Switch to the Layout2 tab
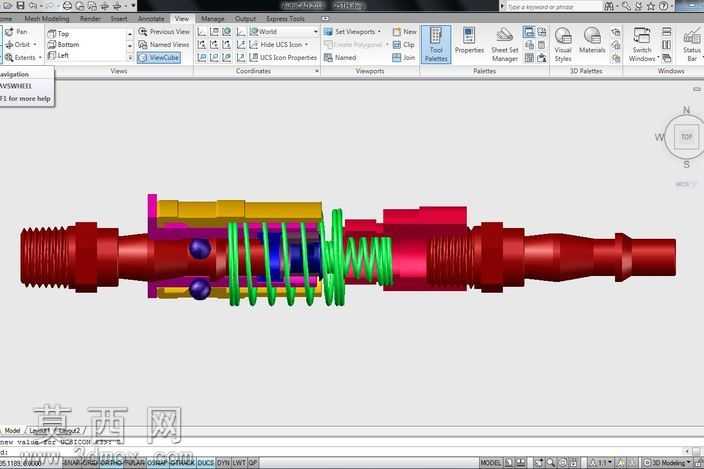This screenshot has width=704, height=469. coord(69,430)
